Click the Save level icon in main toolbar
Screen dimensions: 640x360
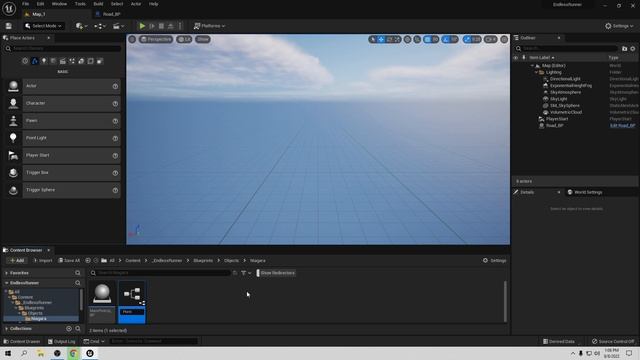[9, 26]
